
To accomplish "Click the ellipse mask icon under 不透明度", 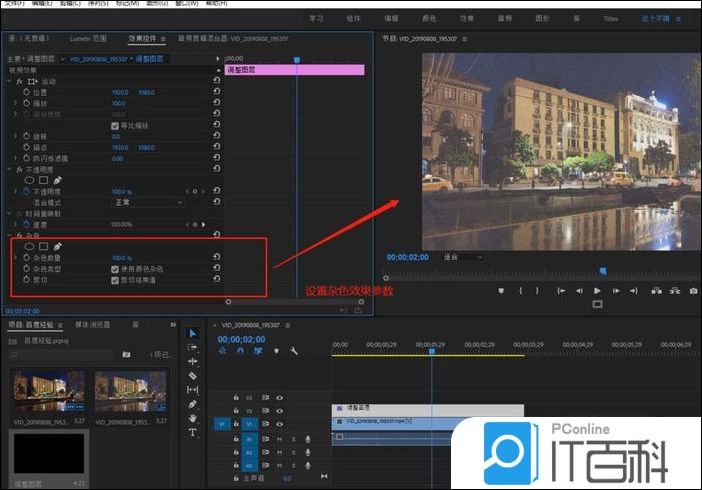I will tap(30, 180).
